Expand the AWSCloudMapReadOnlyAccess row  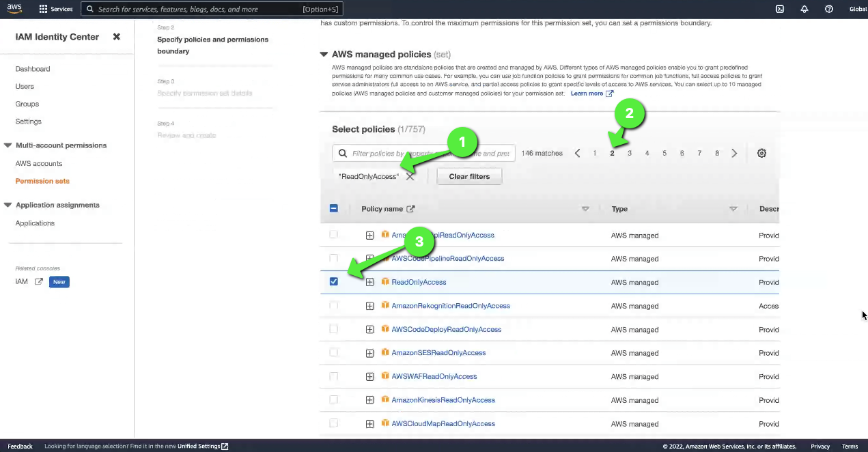click(x=369, y=424)
